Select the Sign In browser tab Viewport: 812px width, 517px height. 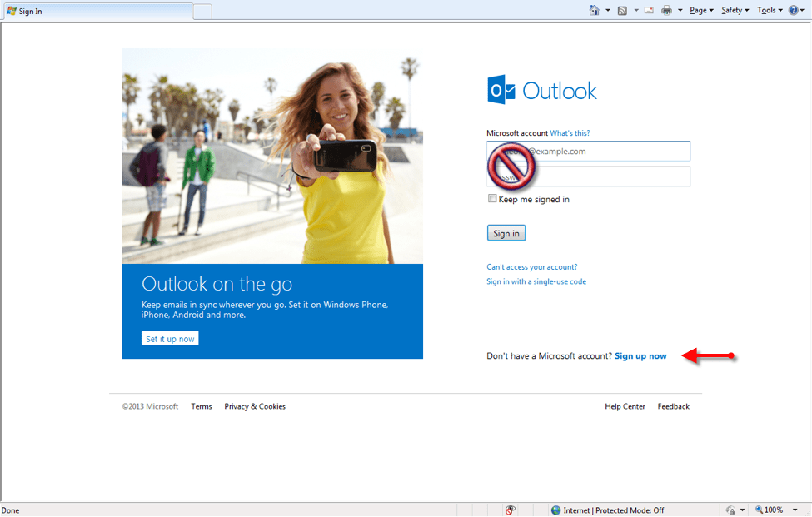pyautogui.click(x=98, y=11)
